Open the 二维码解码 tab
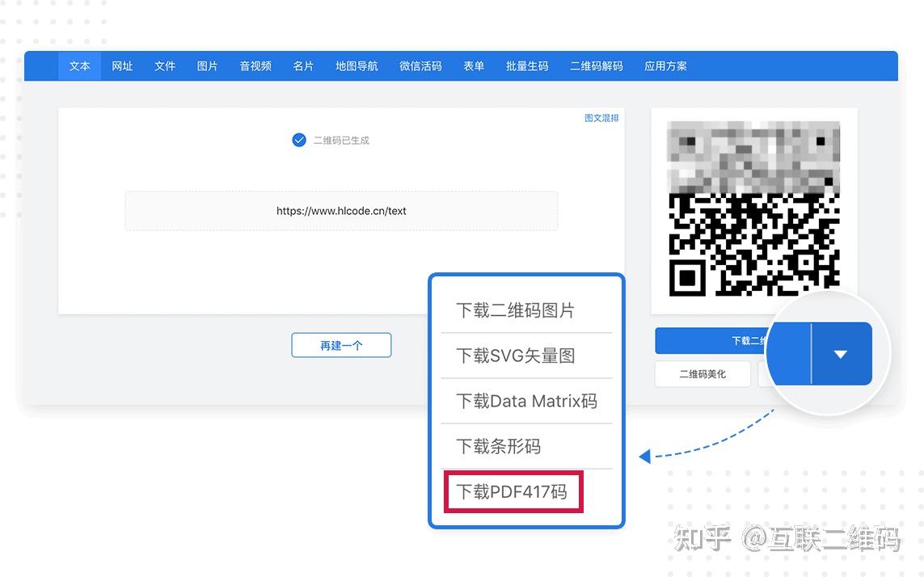This screenshot has width=924, height=577. [596, 66]
